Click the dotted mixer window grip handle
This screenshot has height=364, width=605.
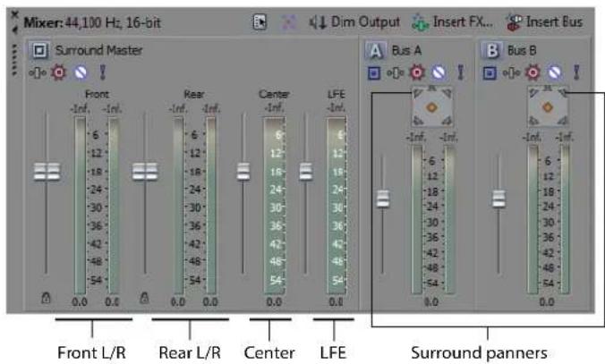(14, 59)
